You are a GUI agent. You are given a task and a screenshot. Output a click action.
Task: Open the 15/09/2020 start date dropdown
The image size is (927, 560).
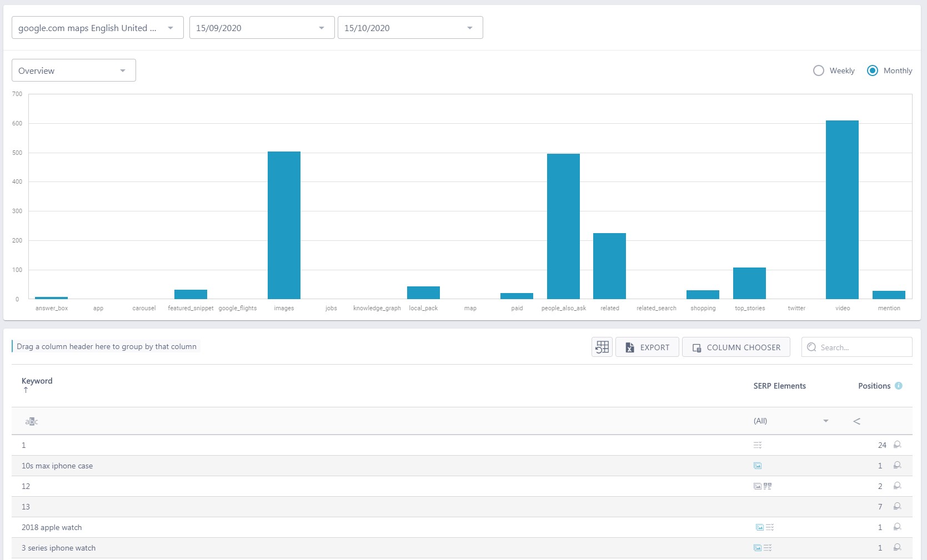pyautogui.click(x=262, y=28)
